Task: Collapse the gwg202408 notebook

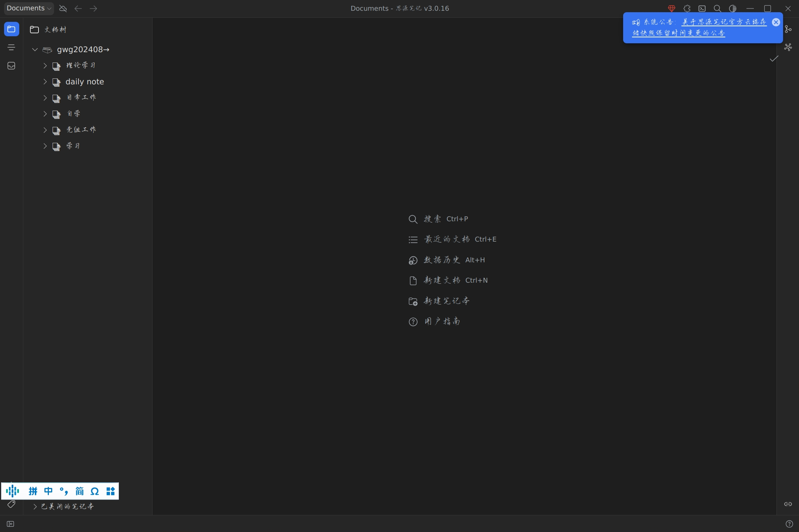Action: coord(35,50)
